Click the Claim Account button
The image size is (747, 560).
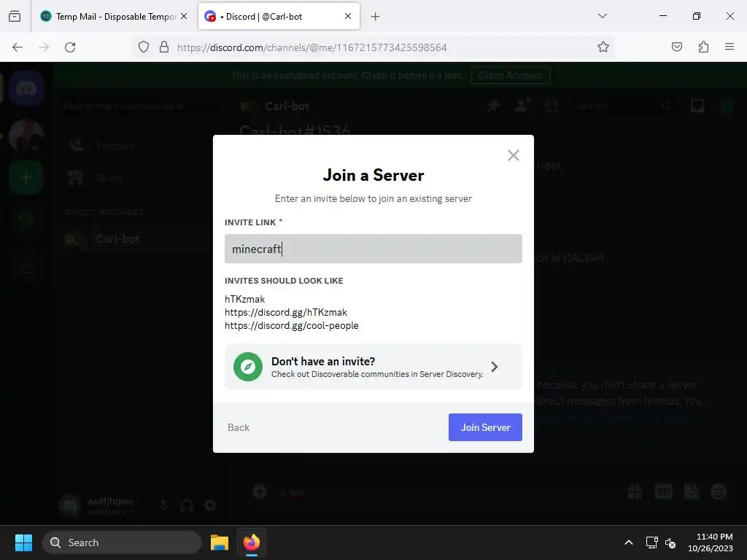point(510,75)
